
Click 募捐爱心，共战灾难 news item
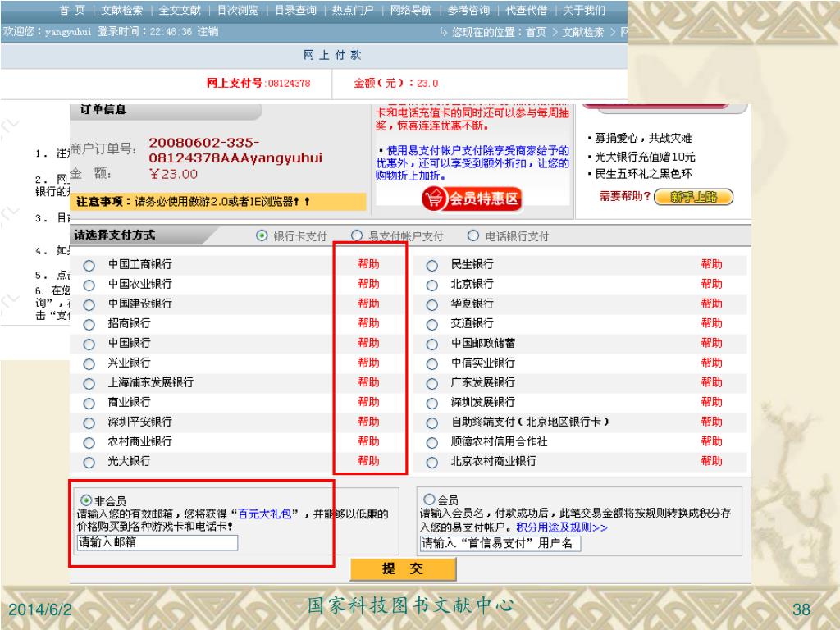(x=643, y=138)
